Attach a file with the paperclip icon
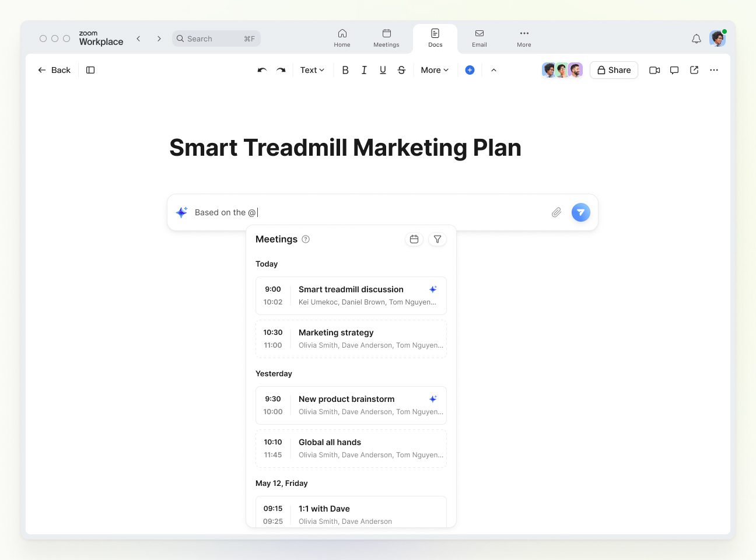The width and height of the screenshot is (756, 560). pyautogui.click(x=556, y=212)
